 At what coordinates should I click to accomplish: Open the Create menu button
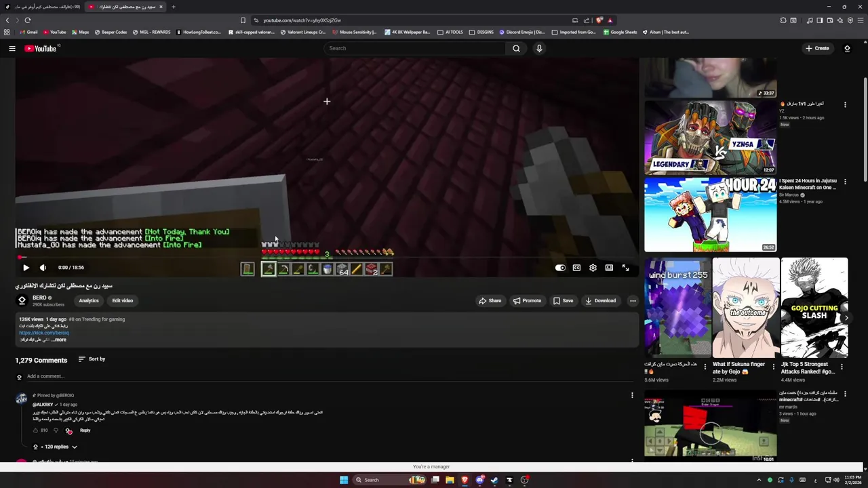coord(817,48)
